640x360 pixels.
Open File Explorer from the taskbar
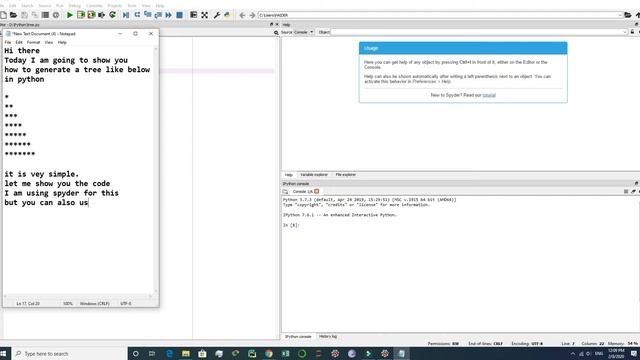point(186,354)
